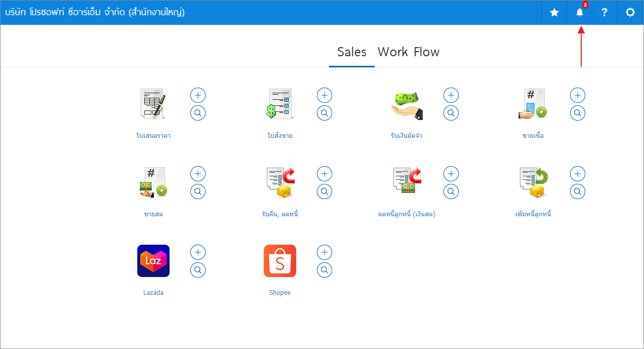Open the ใบเสนอราคา quotation icon
The image size is (644, 349).
153,104
